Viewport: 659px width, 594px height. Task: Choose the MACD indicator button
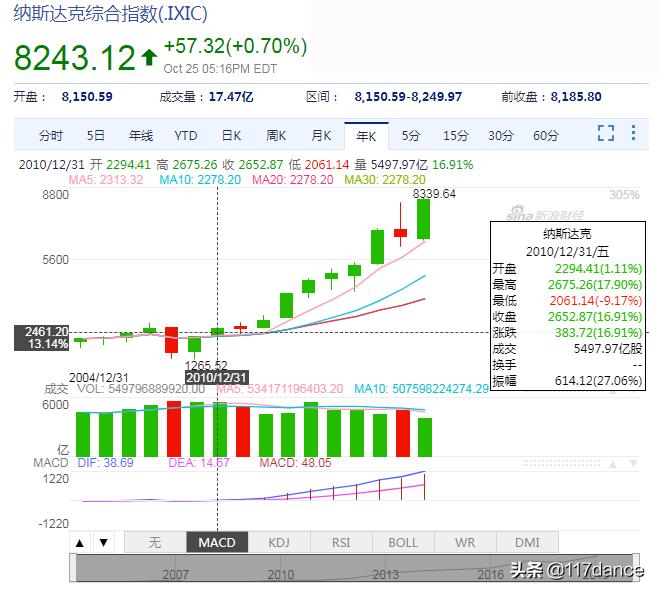[217, 542]
